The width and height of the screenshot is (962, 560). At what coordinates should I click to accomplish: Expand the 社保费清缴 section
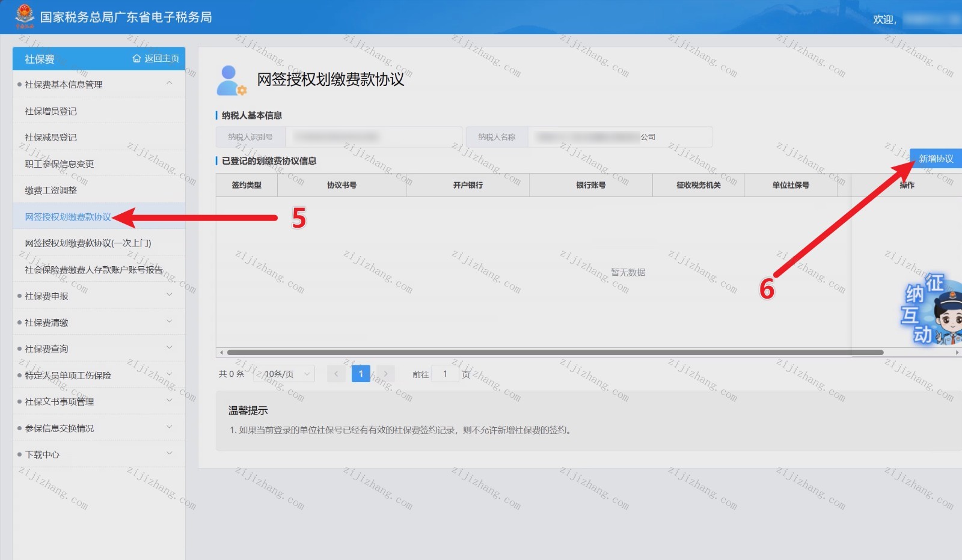pyautogui.click(x=99, y=322)
